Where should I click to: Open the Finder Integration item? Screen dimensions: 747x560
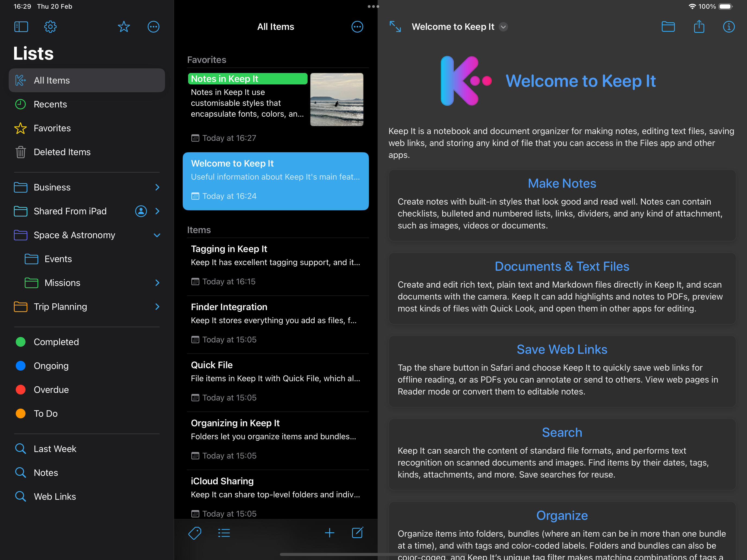coord(276,325)
